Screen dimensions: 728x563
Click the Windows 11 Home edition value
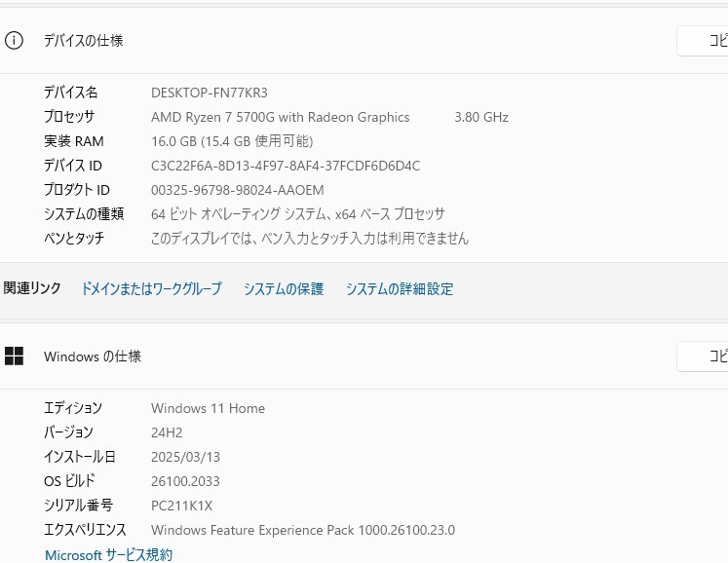click(208, 408)
